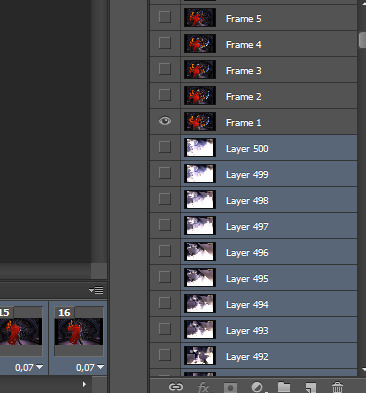Select the Layer 498 name
366x393 pixels.
[247, 201]
